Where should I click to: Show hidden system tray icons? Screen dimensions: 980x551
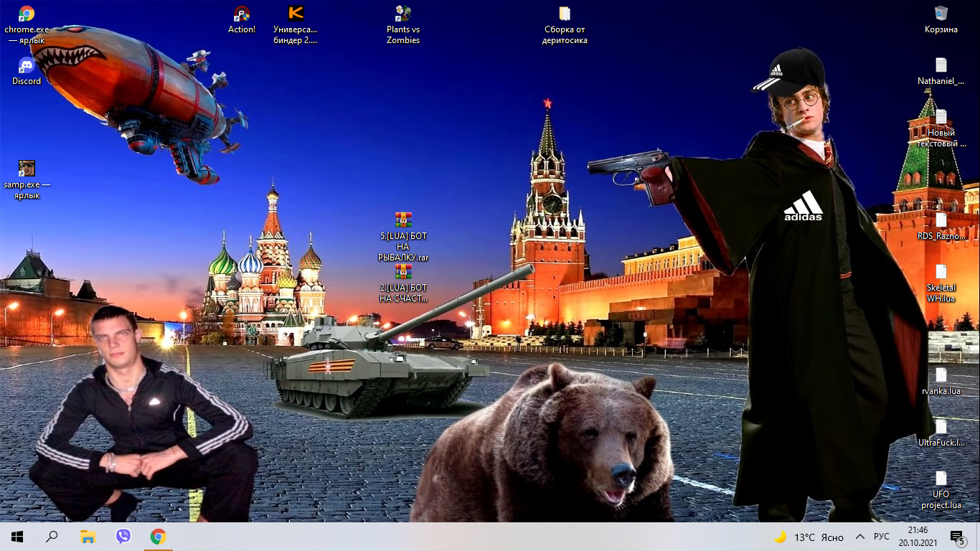click(x=859, y=537)
